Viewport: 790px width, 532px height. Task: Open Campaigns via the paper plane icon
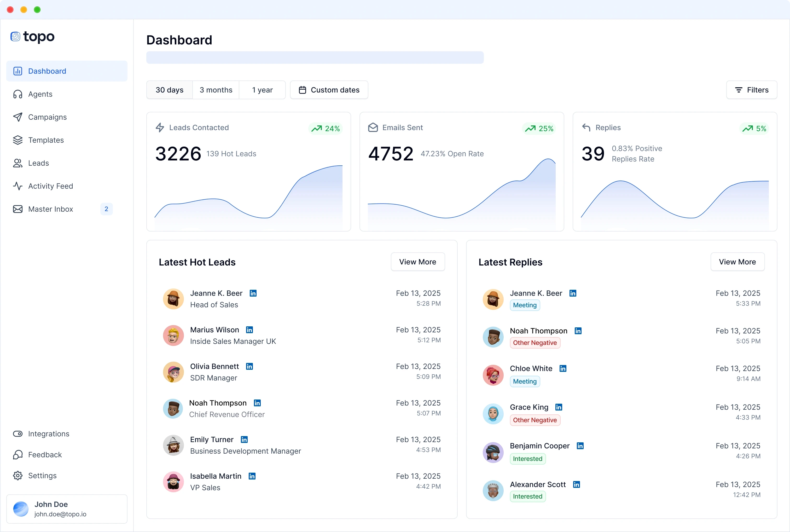pyautogui.click(x=18, y=117)
